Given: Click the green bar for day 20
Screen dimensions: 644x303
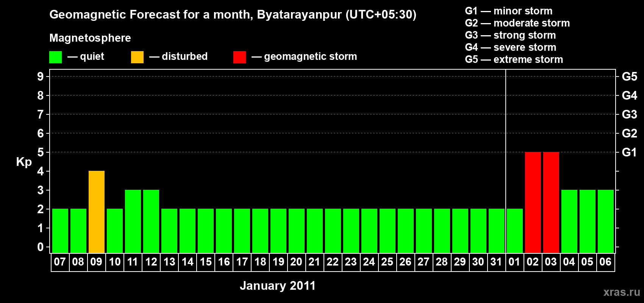Looking at the screenshot, I should [x=297, y=231].
